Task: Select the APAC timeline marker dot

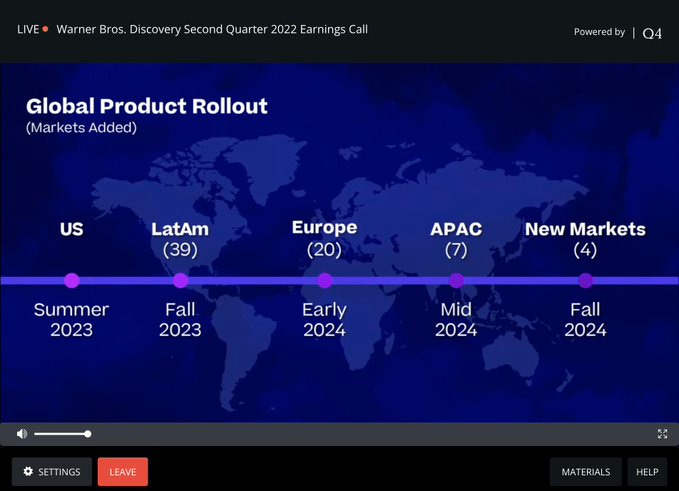Action: click(x=456, y=281)
